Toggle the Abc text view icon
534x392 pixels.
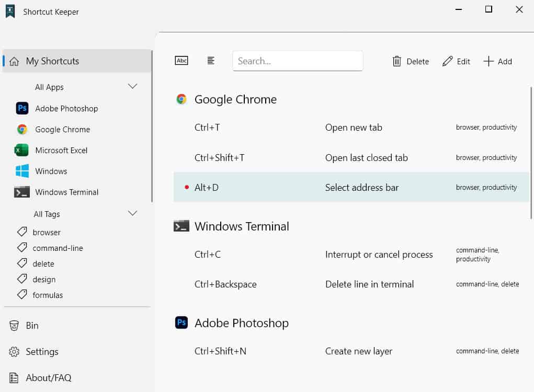181,61
